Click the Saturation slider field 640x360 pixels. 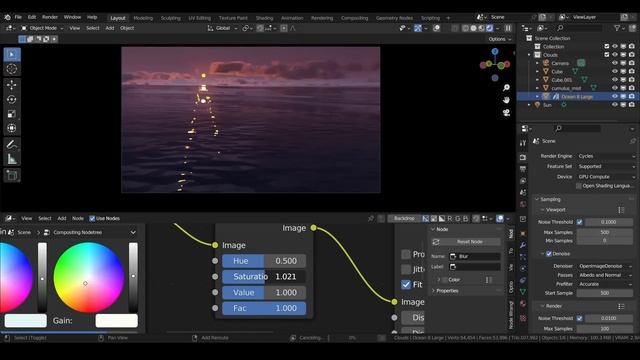coord(264,277)
